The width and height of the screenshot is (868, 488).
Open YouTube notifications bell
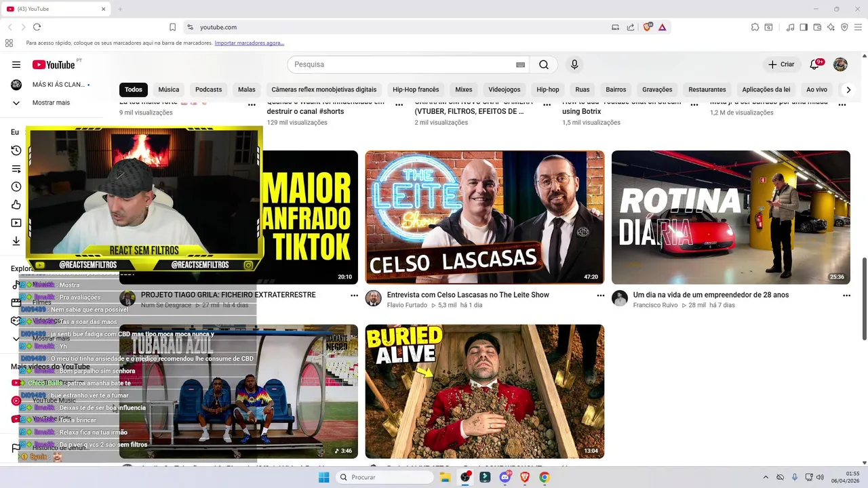point(814,64)
